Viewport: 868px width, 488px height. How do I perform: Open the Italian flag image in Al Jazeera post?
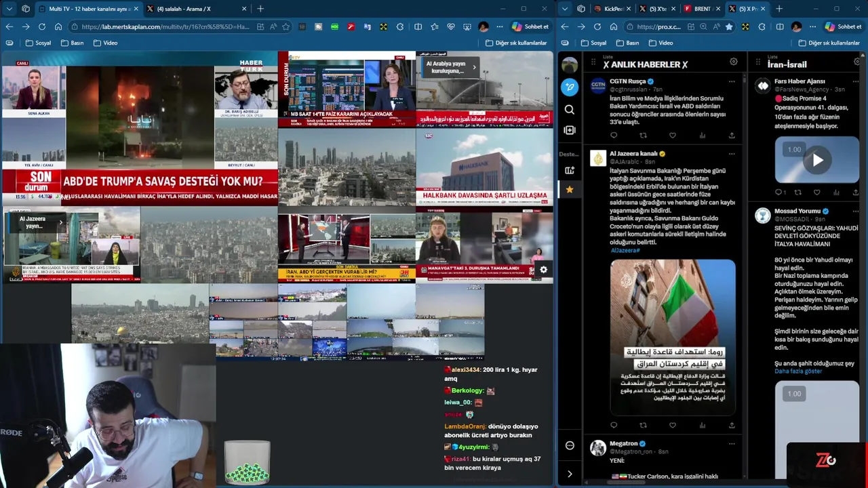(x=672, y=338)
